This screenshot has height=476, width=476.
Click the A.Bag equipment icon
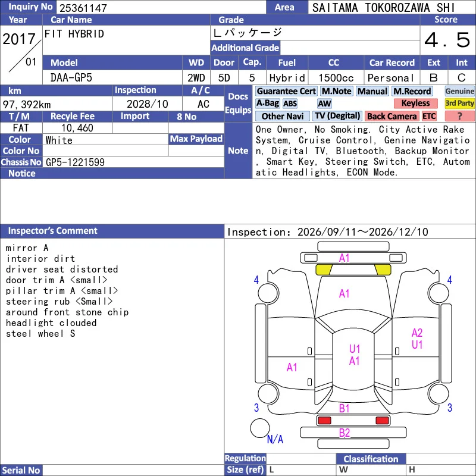[267, 103]
